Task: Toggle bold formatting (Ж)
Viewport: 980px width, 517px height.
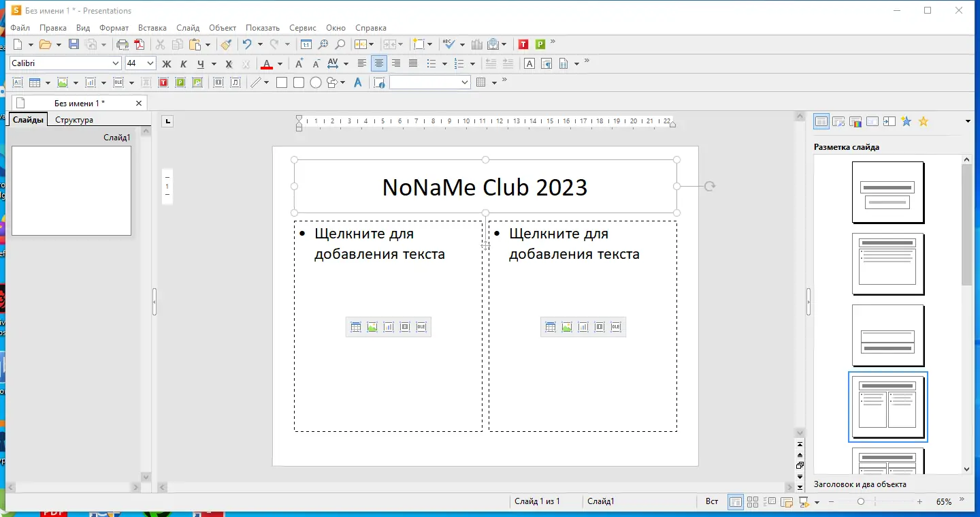Action: [x=166, y=63]
